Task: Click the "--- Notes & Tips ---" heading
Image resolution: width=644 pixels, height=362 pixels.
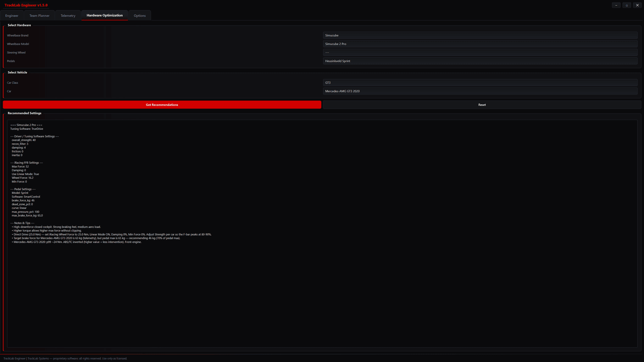Action: pos(22,223)
